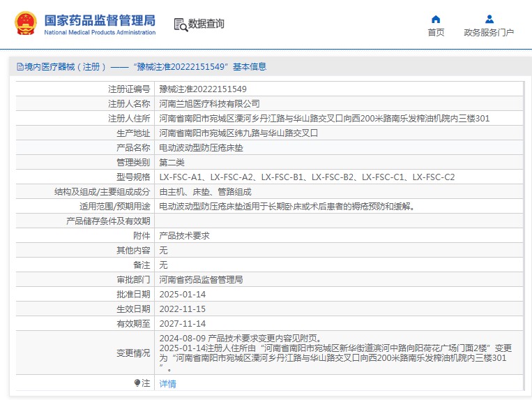Click the 境内医疗器械（注册）基本信息 heading
Viewport: 532px width, 400px height.
pos(142,67)
